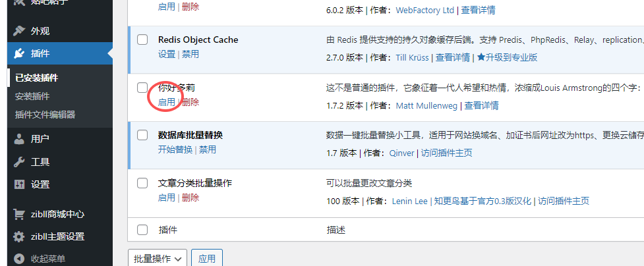Image resolution: width=644 pixels, height=266 pixels.
Task: Click the Tools (工具) wrench icon
Action: coord(19,161)
